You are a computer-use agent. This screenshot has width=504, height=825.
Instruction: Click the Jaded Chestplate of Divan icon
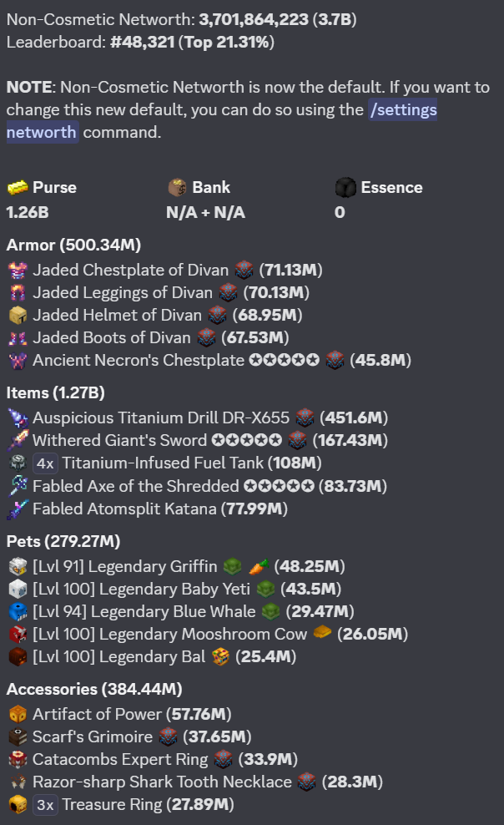(x=18, y=270)
